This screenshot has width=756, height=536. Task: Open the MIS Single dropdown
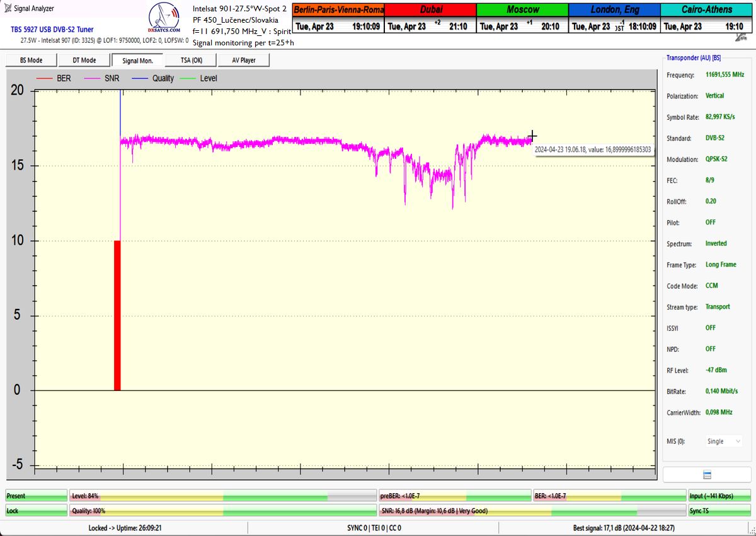click(723, 441)
